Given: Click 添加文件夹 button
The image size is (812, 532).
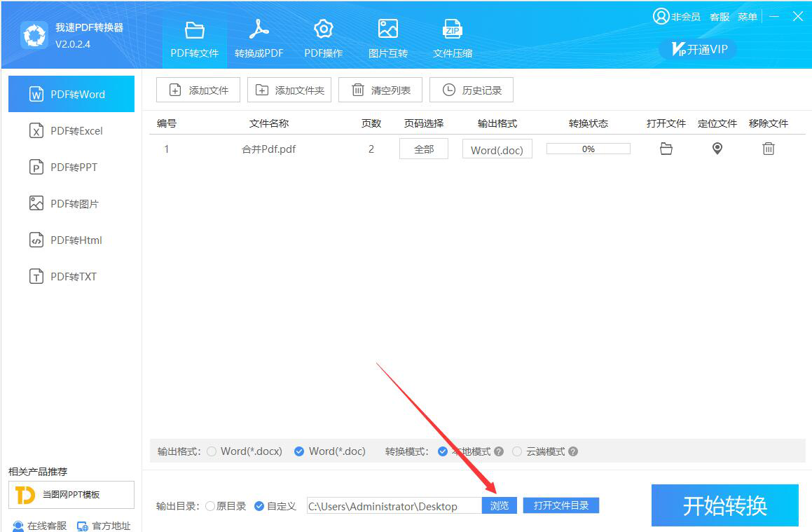Looking at the screenshot, I should (x=289, y=90).
